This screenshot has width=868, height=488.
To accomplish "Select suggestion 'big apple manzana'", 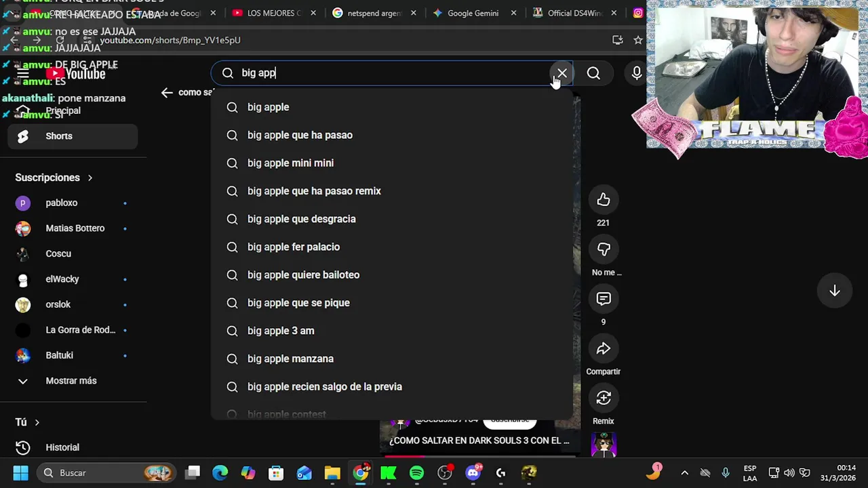I will click(x=392, y=359).
